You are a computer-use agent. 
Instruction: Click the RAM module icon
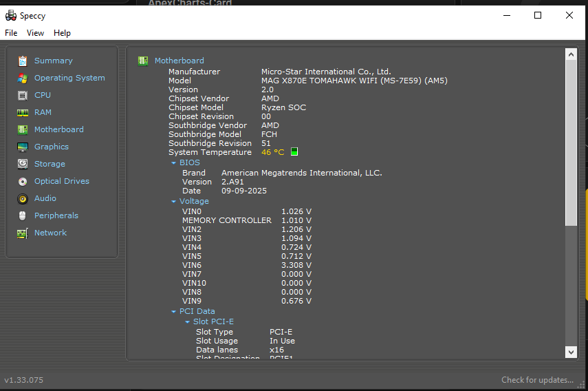(23, 113)
